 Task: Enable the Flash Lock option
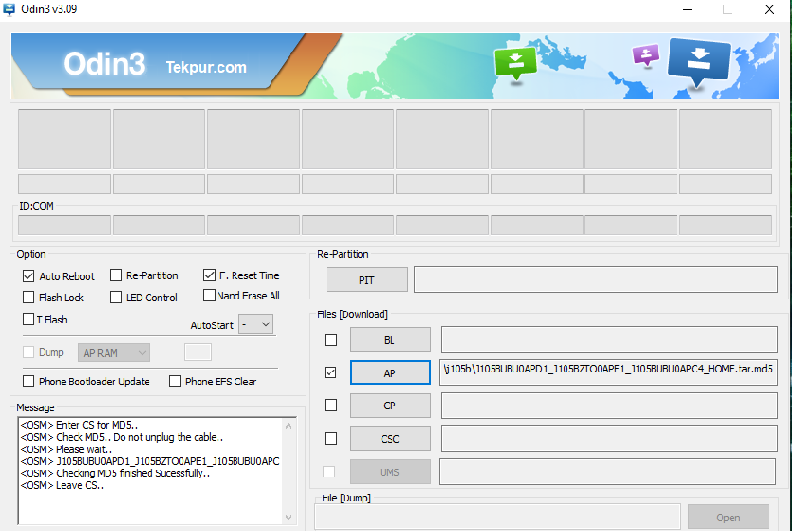coord(28,297)
